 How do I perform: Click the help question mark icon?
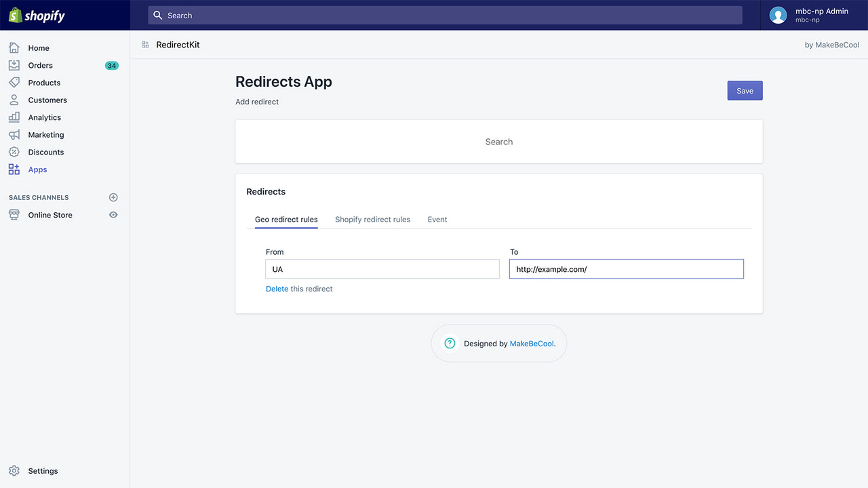449,343
